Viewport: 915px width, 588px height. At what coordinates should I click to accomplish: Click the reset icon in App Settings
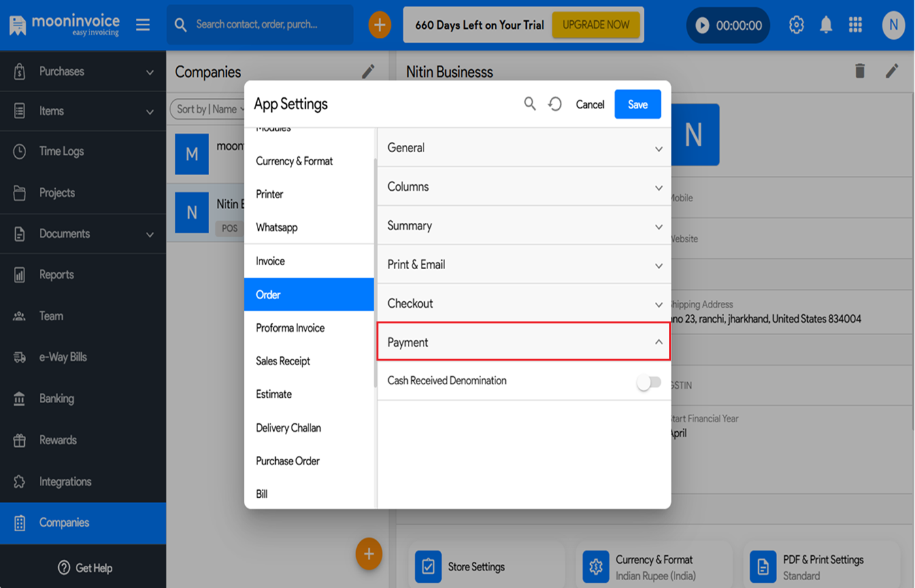click(555, 104)
